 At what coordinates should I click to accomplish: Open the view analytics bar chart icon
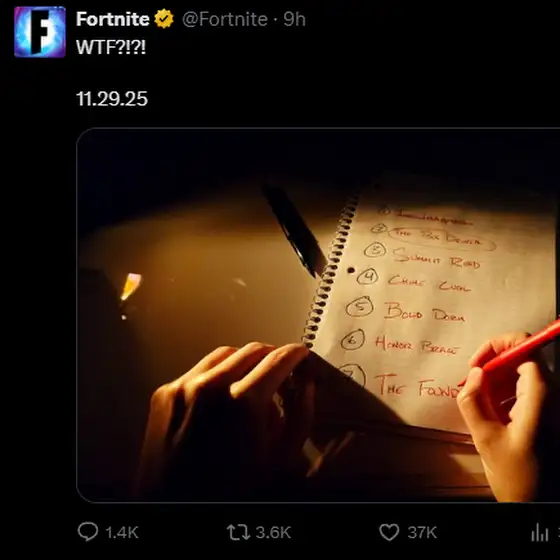(x=540, y=533)
